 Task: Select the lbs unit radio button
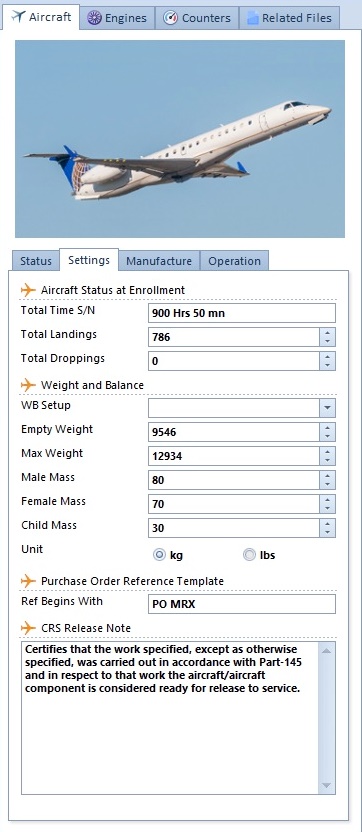(249, 555)
